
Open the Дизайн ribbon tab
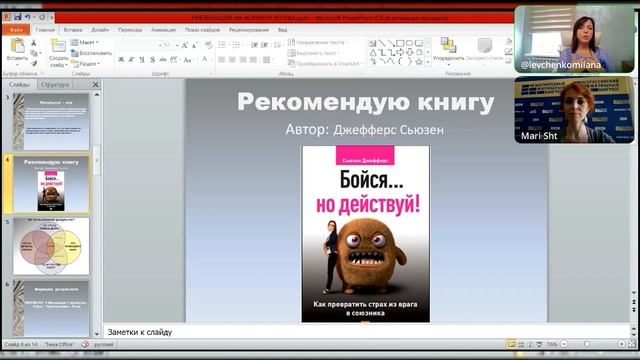coord(100,30)
